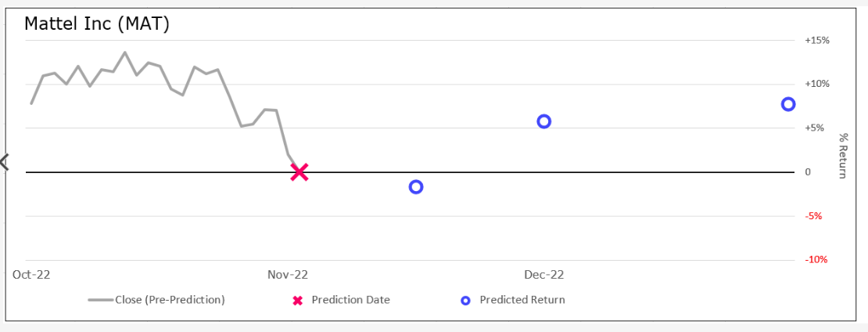Click the gray line icon in legend
Viewport: 868px width, 332px height.
(x=100, y=300)
